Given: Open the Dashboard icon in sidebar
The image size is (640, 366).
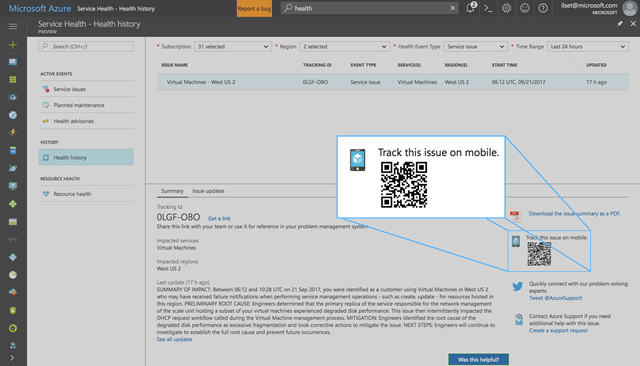Looking at the screenshot, I should point(13,62).
